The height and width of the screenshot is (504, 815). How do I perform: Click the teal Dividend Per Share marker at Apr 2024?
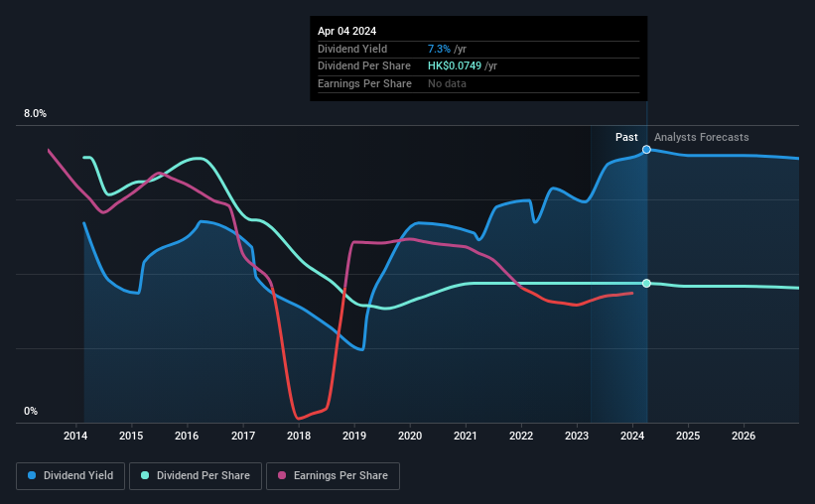[646, 283]
